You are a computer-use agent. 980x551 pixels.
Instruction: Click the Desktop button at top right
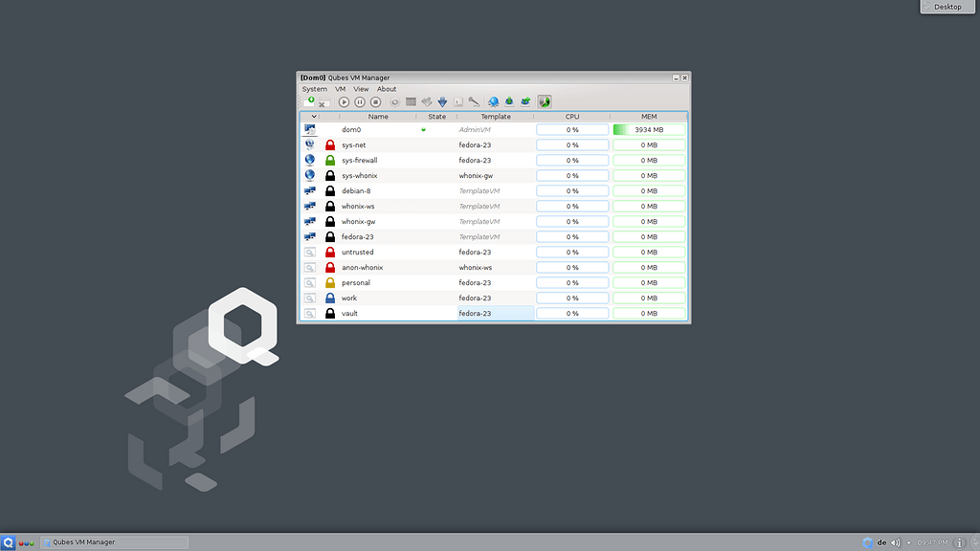click(946, 6)
